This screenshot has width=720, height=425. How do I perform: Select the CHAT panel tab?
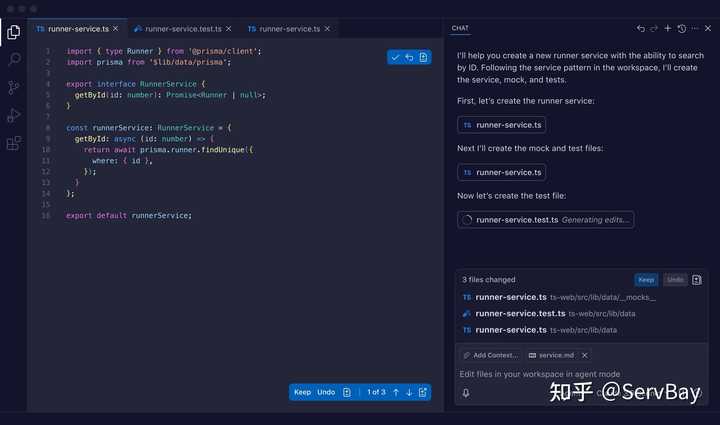460,29
